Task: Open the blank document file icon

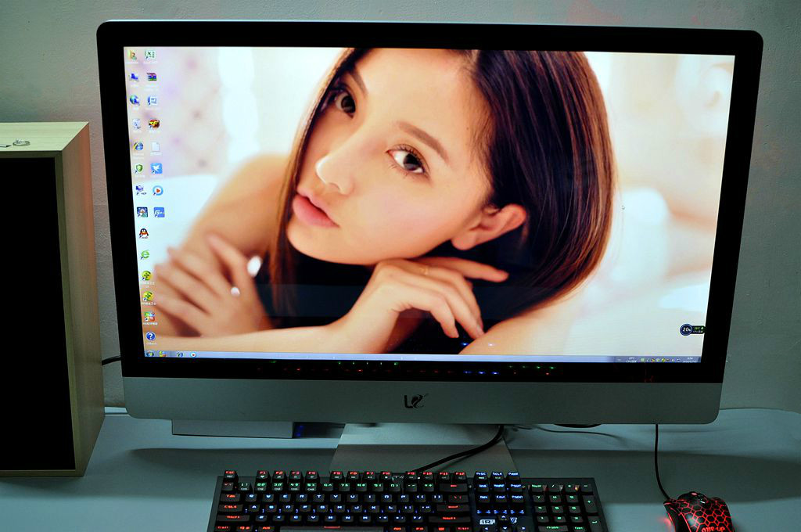Action: pyautogui.click(x=156, y=147)
